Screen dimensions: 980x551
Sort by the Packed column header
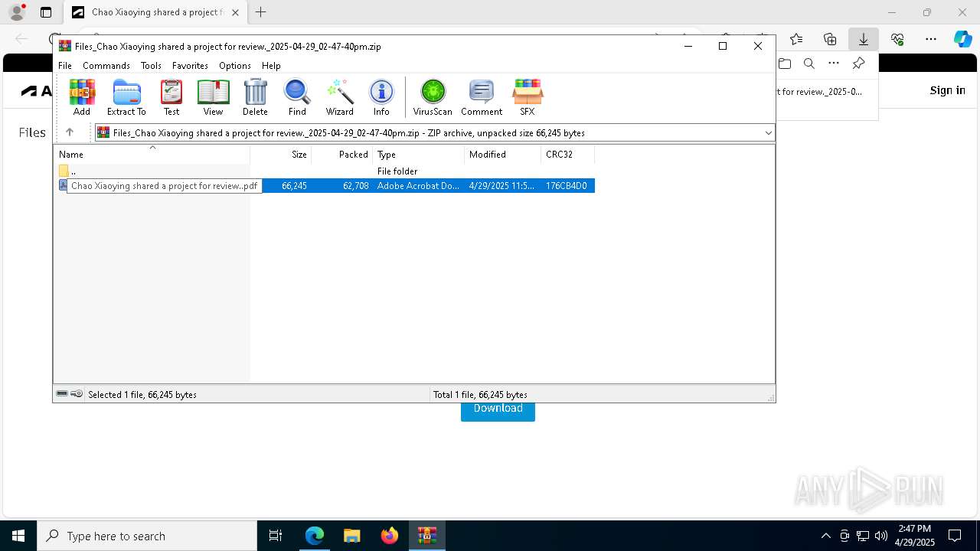pyautogui.click(x=342, y=154)
